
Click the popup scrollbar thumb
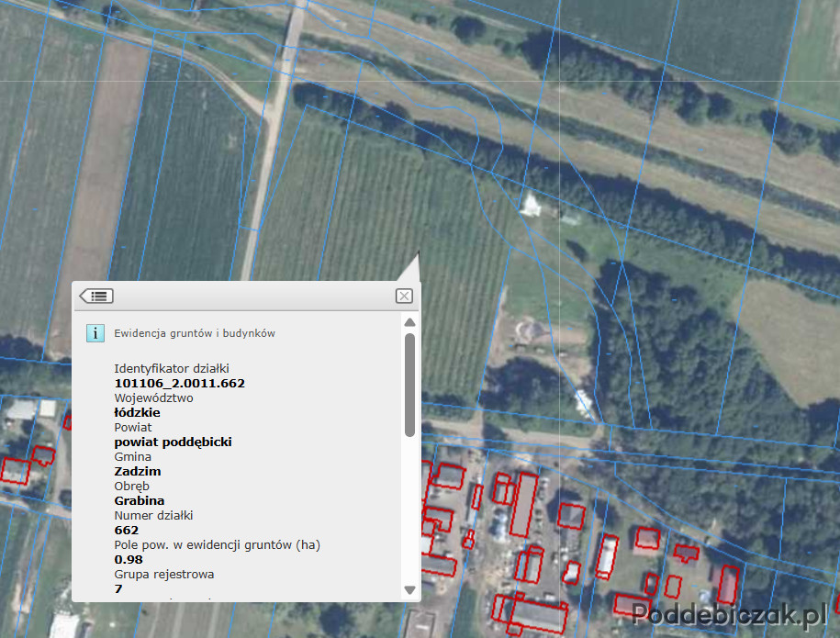coord(409,385)
